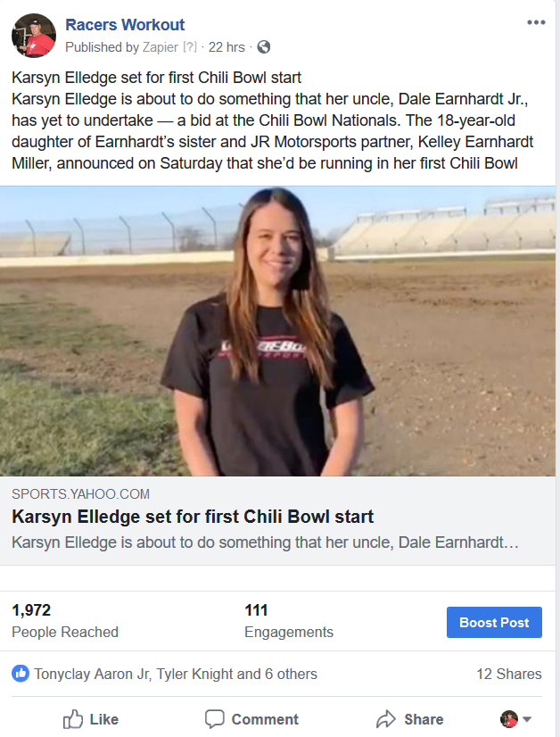Screen dimensions: 560x737
Task: Click the public globe audience icon
Action: (x=264, y=47)
